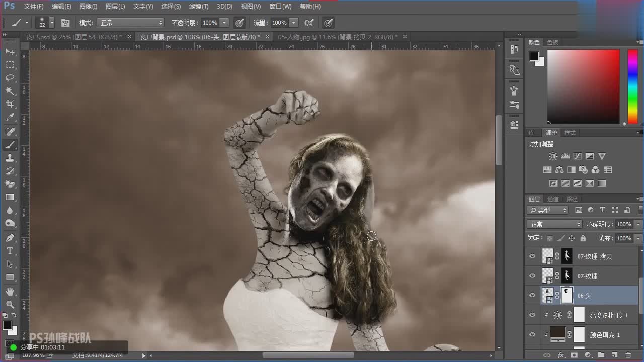Open the 滤镜(T) menu

click(199, 7)
